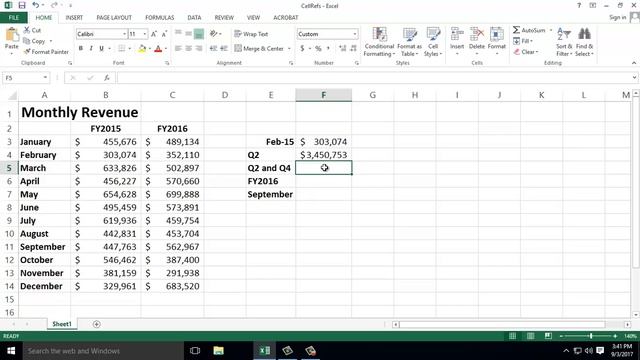Image resolution: width=640 pixels, height=360 pixels.
Task: Open the Windows Start button
Action: pyautogui.click(x=11, y=351)
